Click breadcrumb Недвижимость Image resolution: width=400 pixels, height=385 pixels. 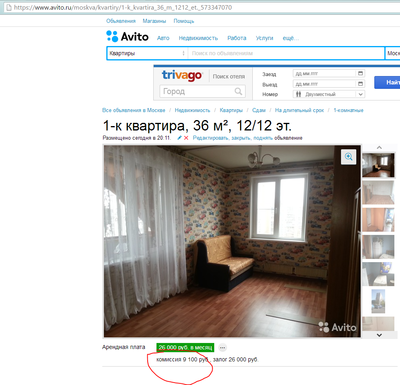tap(192, 110)
